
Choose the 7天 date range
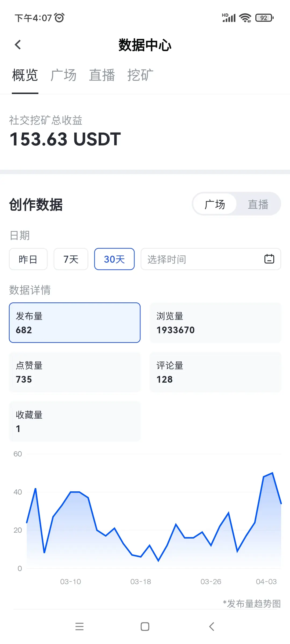click(x=71, y=259)
